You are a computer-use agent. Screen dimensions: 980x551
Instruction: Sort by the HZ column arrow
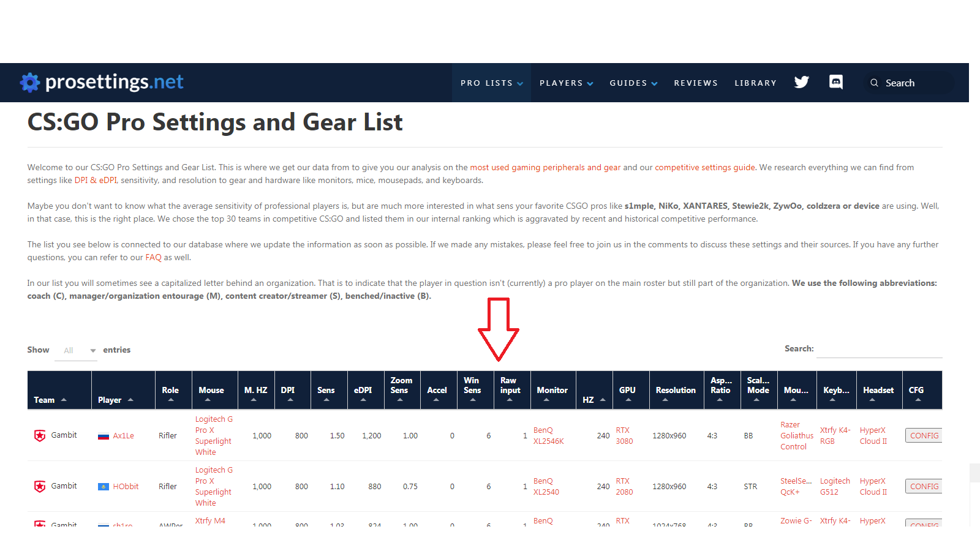tap(603, 400)
